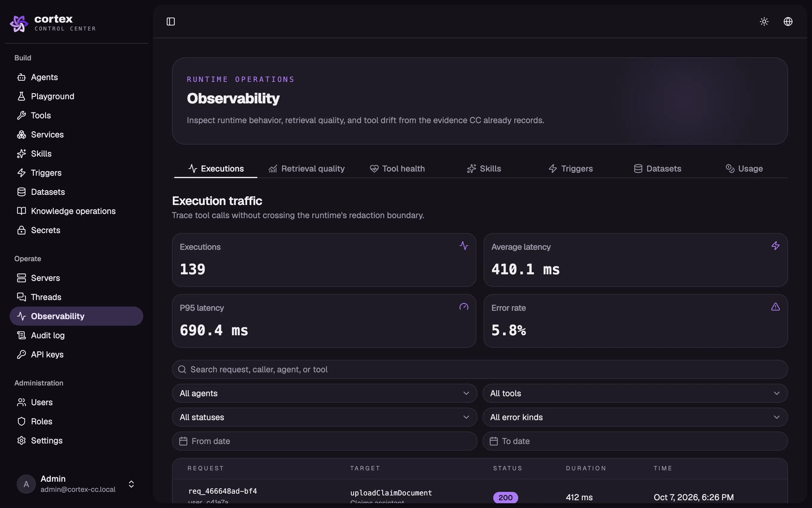This screenshot has width=812, height=508.
Task: Open the All error kinds dropdown
Action: (635, 417)
